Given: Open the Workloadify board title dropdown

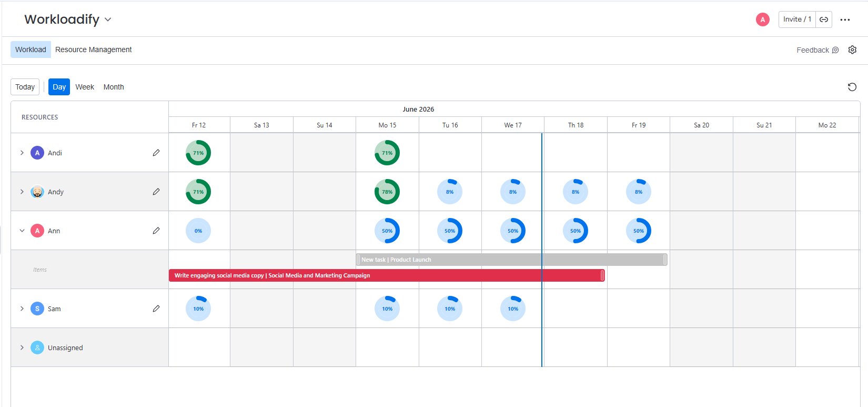Looking at the screenshot, I should [108, 19].
